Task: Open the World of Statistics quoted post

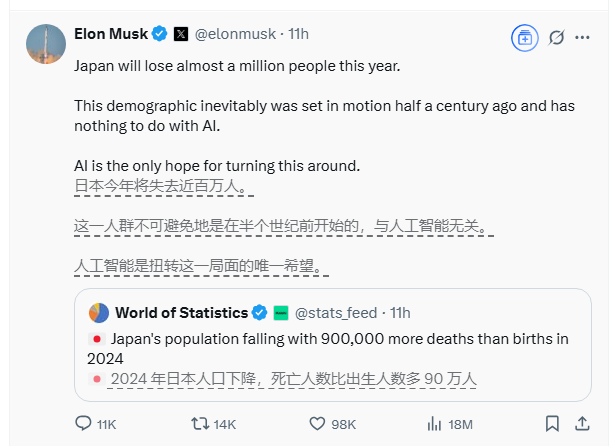Action: [x=330, y=348]
